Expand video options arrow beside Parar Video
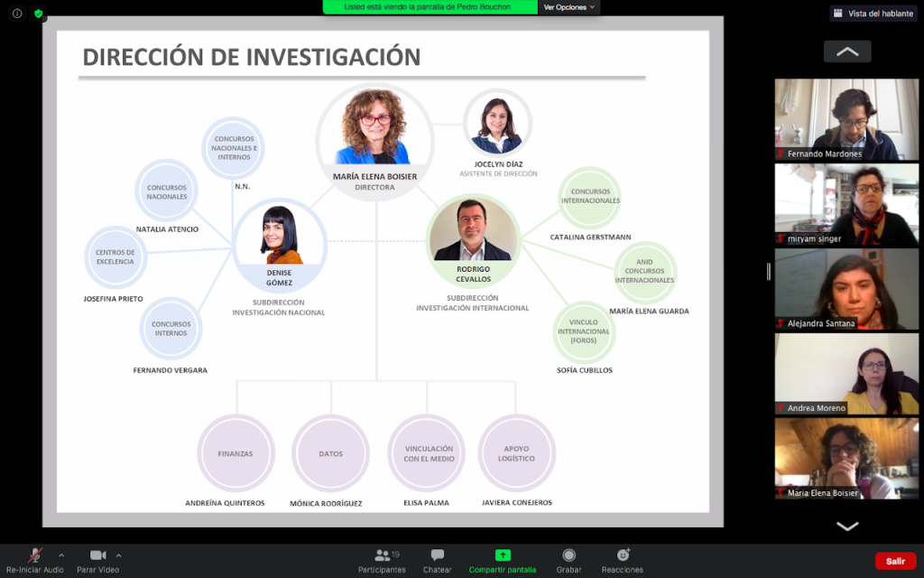Image resolution: width=924 pixels, height=578 pixels. pyautogui.click(x=118, y=555)
